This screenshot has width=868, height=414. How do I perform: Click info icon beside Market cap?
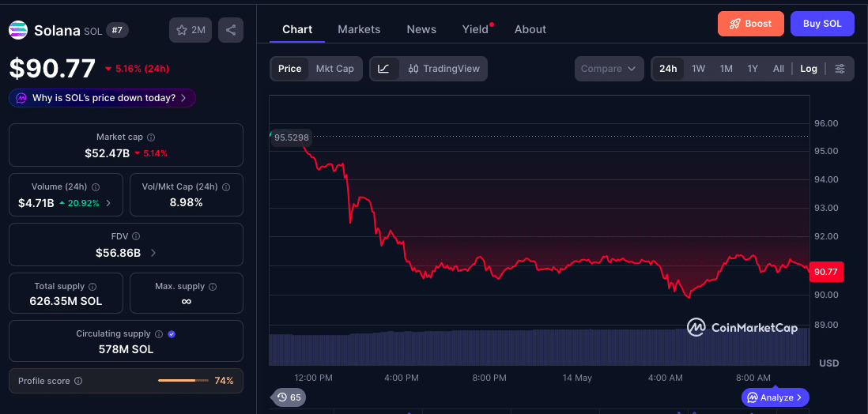click(x=151, y=137)
